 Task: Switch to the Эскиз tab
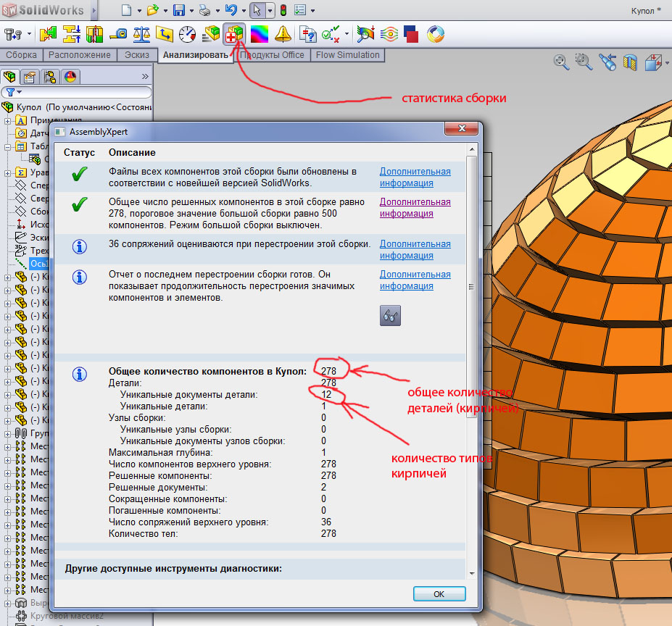136,55
